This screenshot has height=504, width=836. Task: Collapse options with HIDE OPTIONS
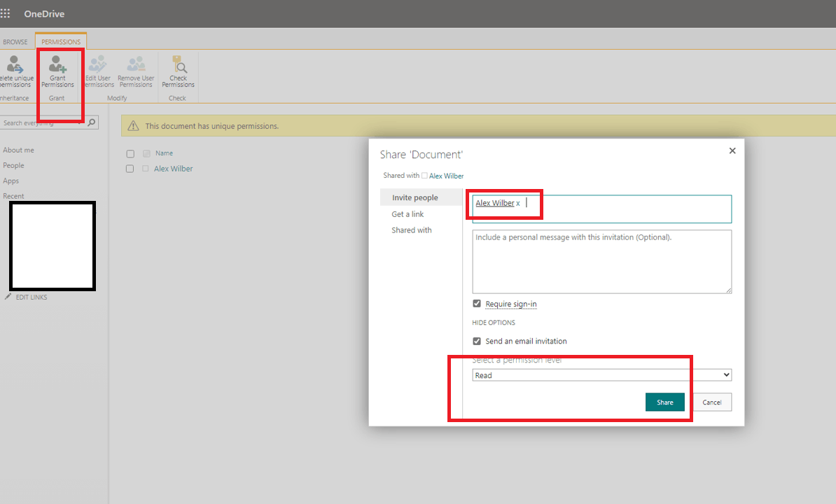click(x=494, y=323)
